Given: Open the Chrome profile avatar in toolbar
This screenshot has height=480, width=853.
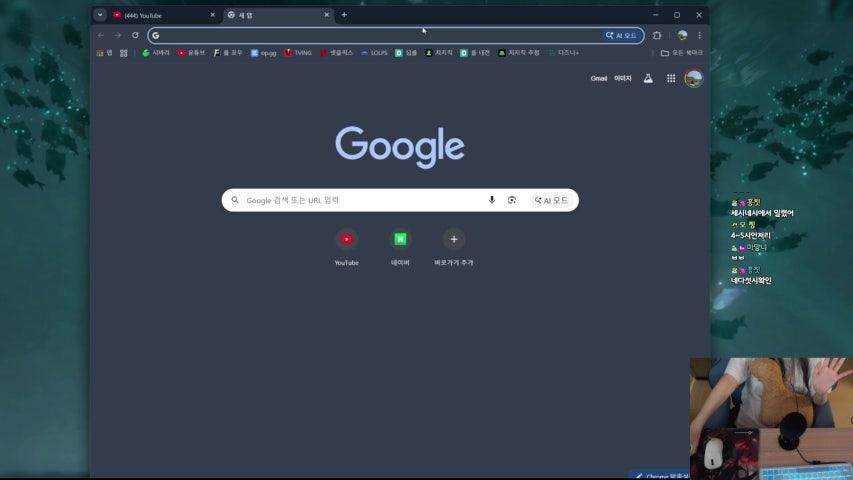Looking at the screenshot, I should coord(682,35).
